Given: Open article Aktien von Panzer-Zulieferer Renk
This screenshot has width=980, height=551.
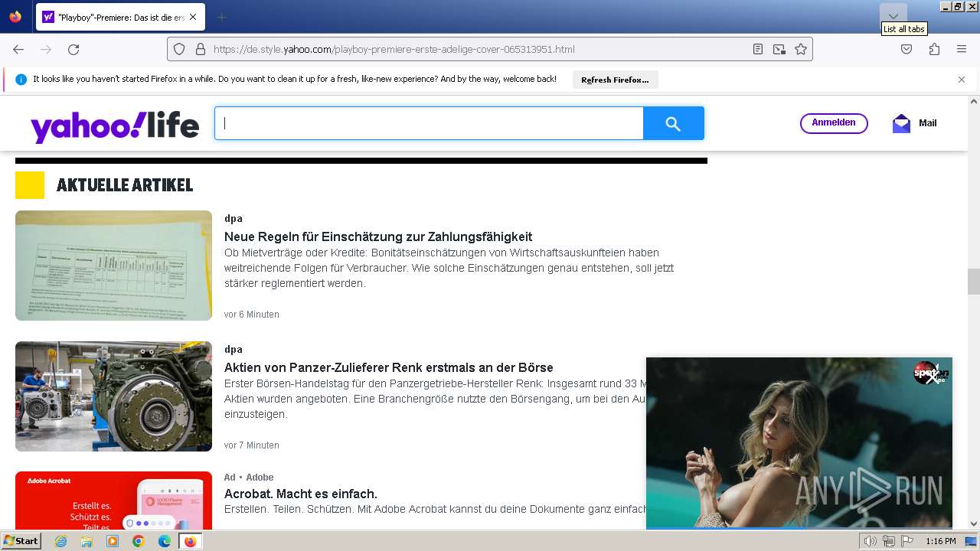Looking at the screenshot, I should (389, 367).
